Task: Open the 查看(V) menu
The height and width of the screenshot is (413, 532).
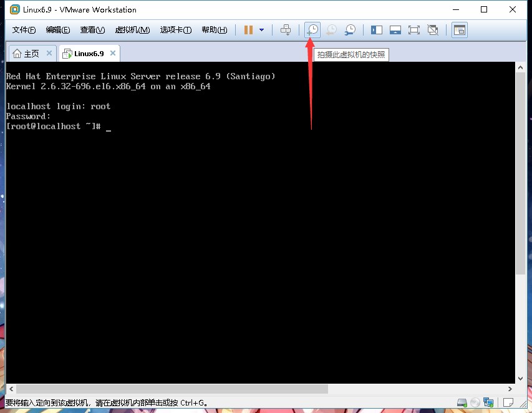Action: pos(92,30)
